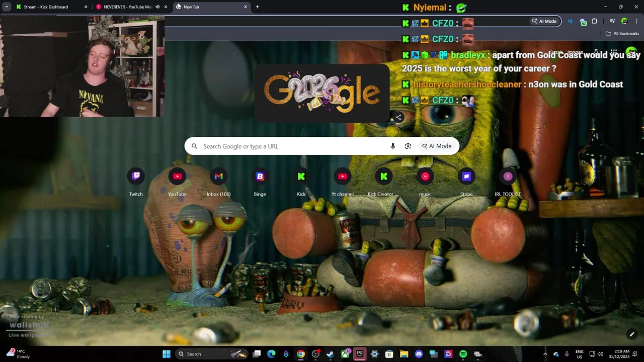Close the New Tab tab

[x=246, y=7]
